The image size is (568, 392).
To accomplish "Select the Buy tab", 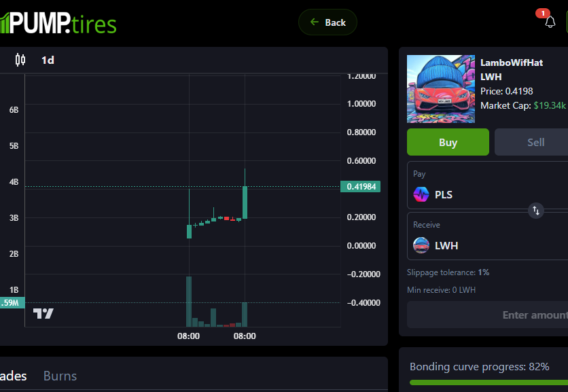I will coord(448,142).
